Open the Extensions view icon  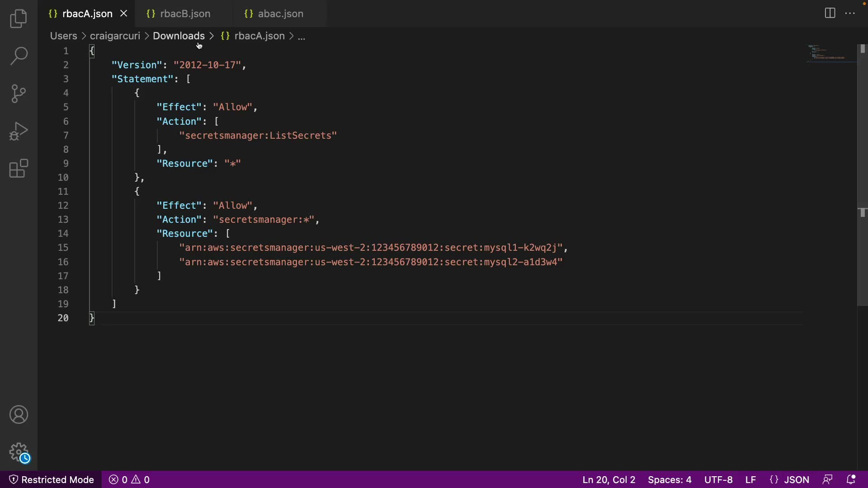coord(19,169)
